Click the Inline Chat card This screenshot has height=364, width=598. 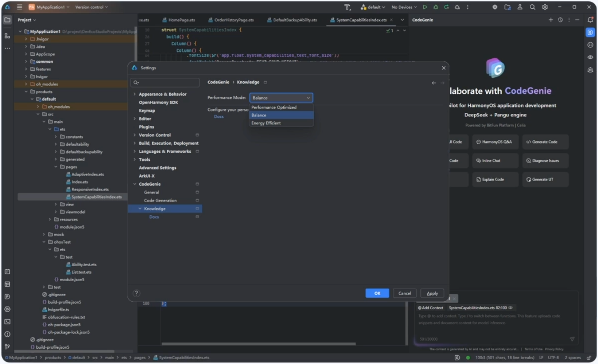point(495,160)
